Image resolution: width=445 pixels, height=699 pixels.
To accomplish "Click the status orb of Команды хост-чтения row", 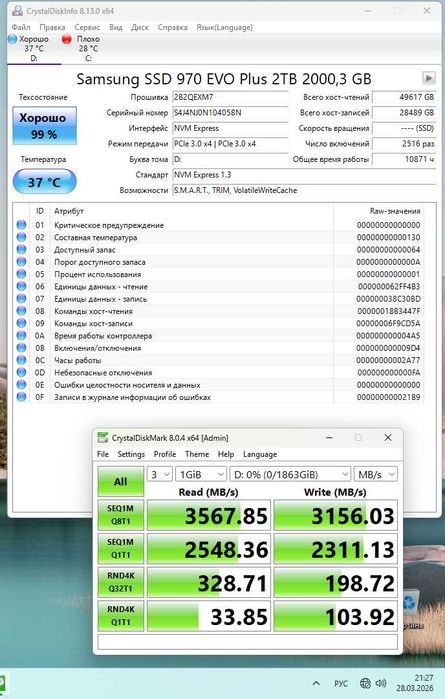I will tap(21, 311).
